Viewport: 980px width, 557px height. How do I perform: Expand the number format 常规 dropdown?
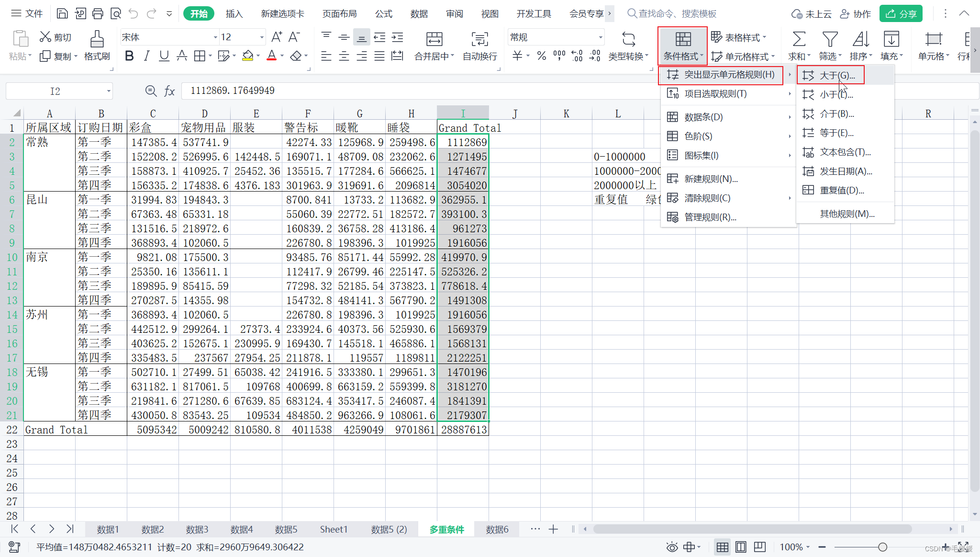pyautogui.click(x=600, y=37)
